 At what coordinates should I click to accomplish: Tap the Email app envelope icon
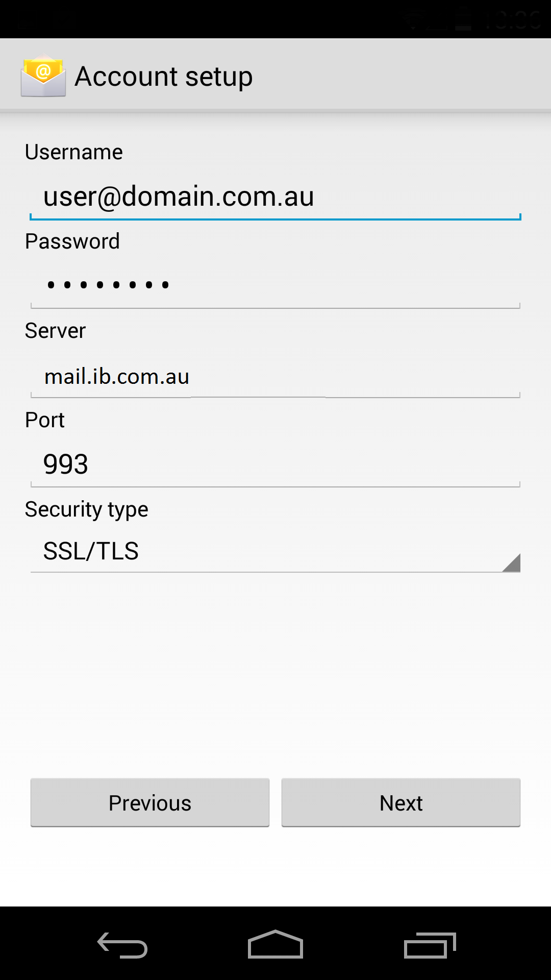pos(43,77)
